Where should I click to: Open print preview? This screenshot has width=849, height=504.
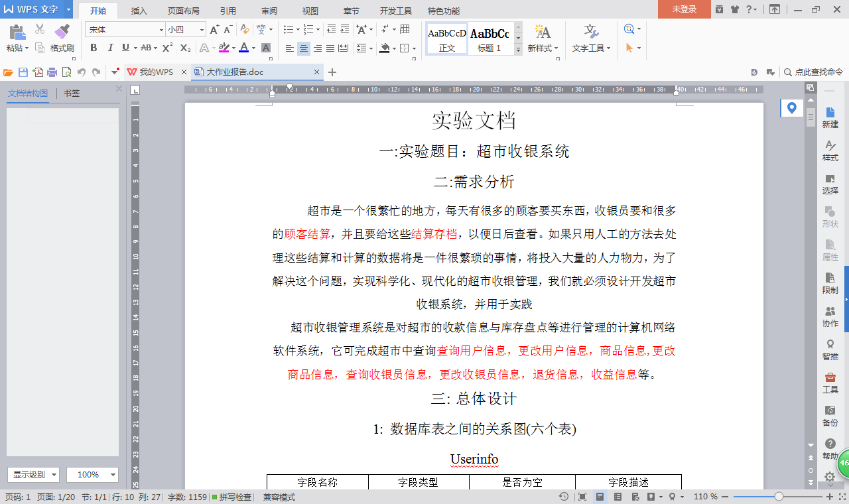(66, 72)
